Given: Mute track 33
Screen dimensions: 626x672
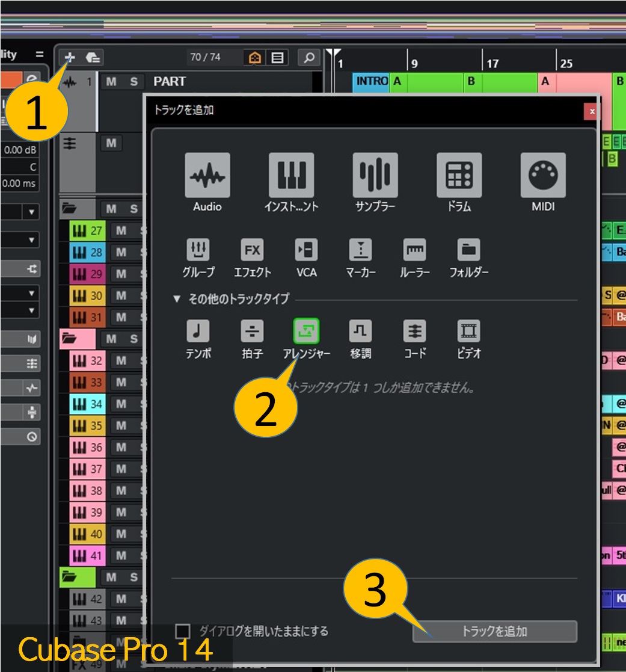Looking at the screenshot, I should point(121,382).
